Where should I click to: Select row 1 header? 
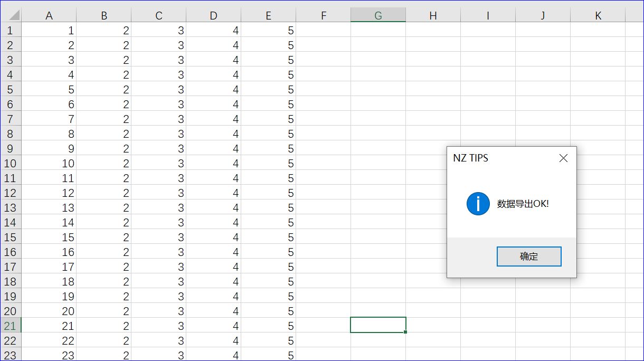click(10, 31)
